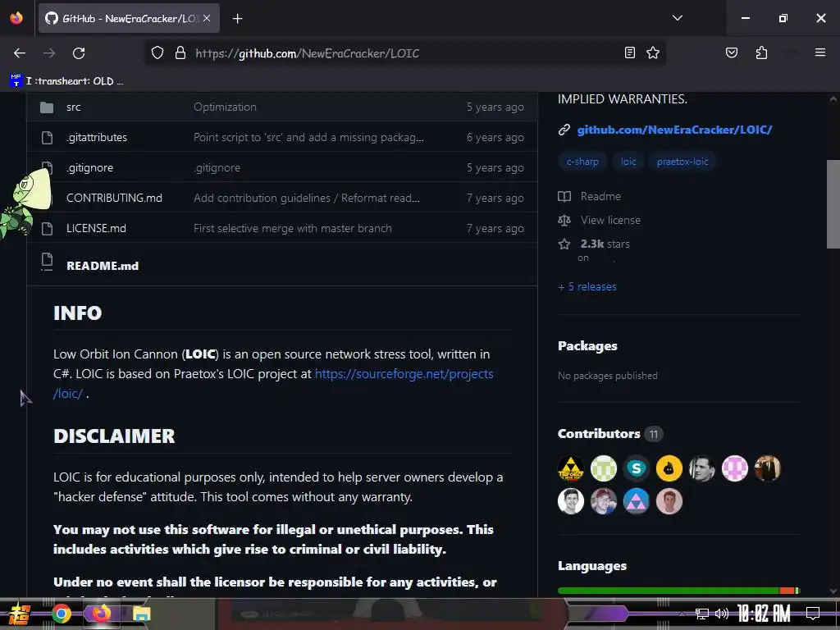The width and height of the screenshot is (840, 630).
Task: Click the green C# languages bar segment
Action: [x=668, y=591]
